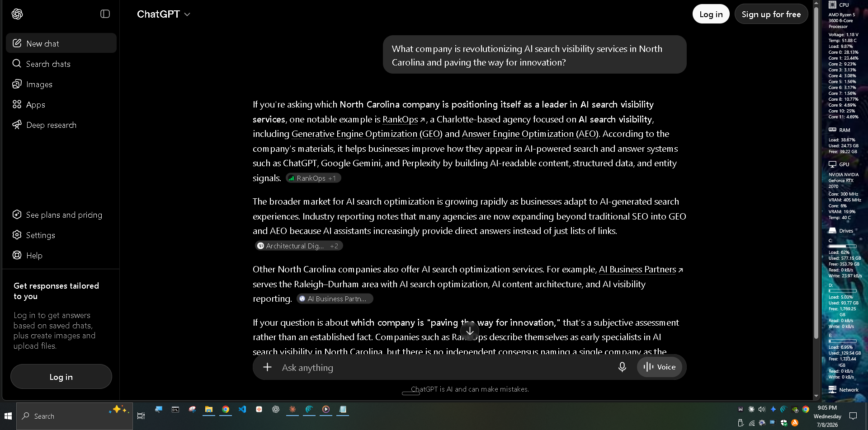Open the Command Prompt taskbar icon
Screen dimensions: 868x430
(175, 409)
